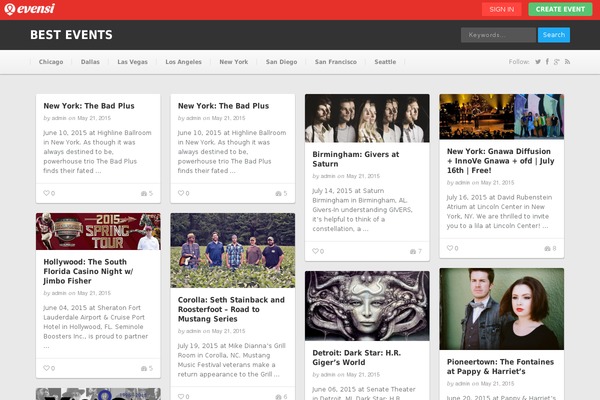Open the RSS feed icon
The height and width of the screenshot is (400, 600).
click(x=567, y=62)
